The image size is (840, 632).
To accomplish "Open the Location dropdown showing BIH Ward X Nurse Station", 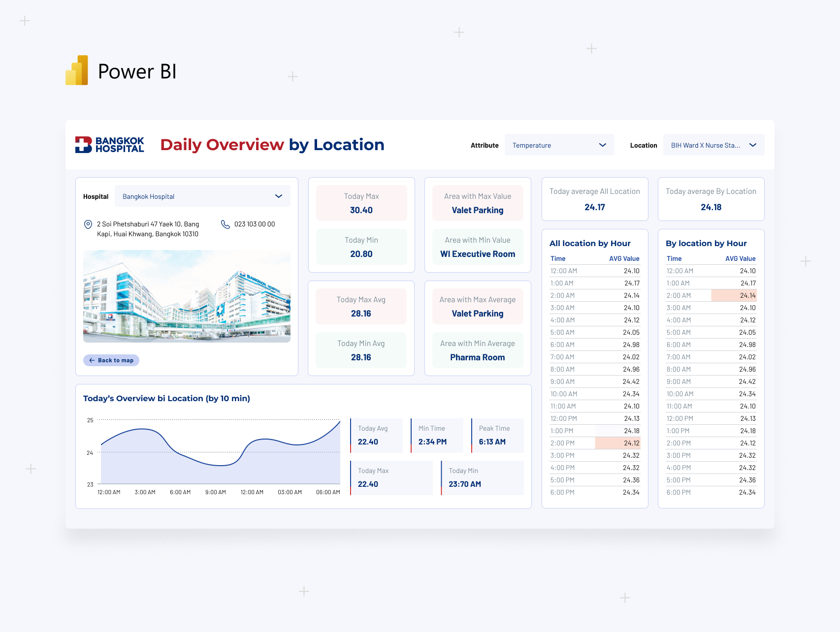I will (x=713, y=145).
